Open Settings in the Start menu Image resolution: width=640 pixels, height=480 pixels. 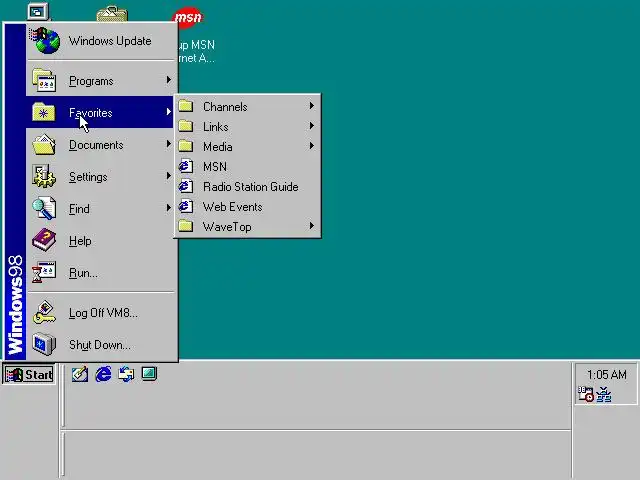point(102,176)
